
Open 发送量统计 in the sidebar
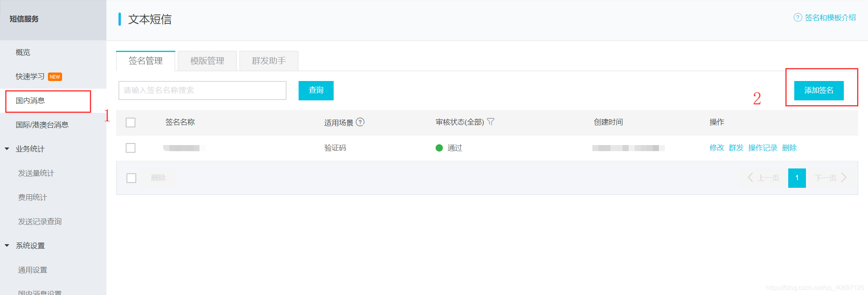36,173
